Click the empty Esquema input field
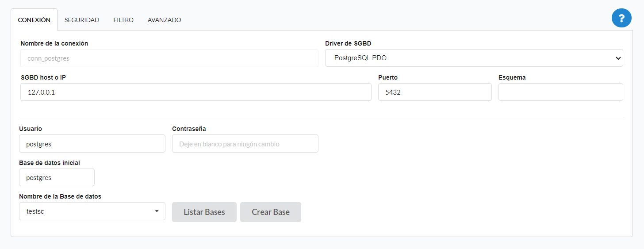Viewport: 644px width, 249px height. pyautogui.click(x=560, y=92)
